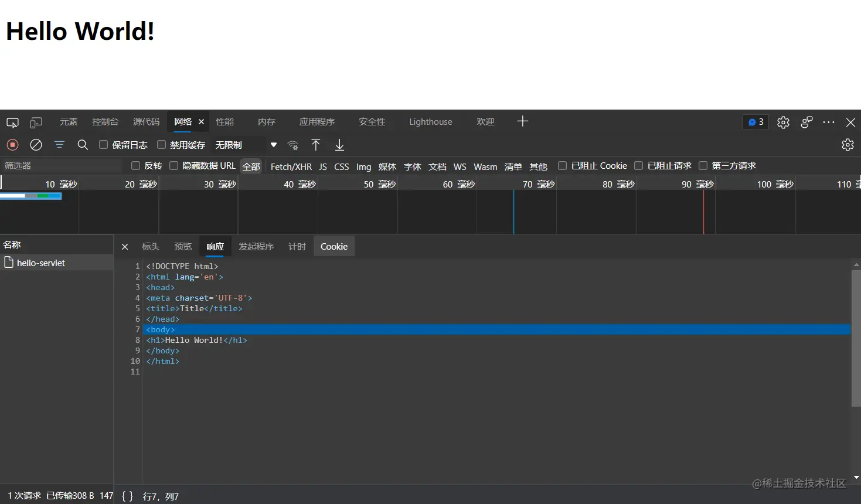Filter requests by CSS
The height and width of the screenshot is (504, 861).
342,166
